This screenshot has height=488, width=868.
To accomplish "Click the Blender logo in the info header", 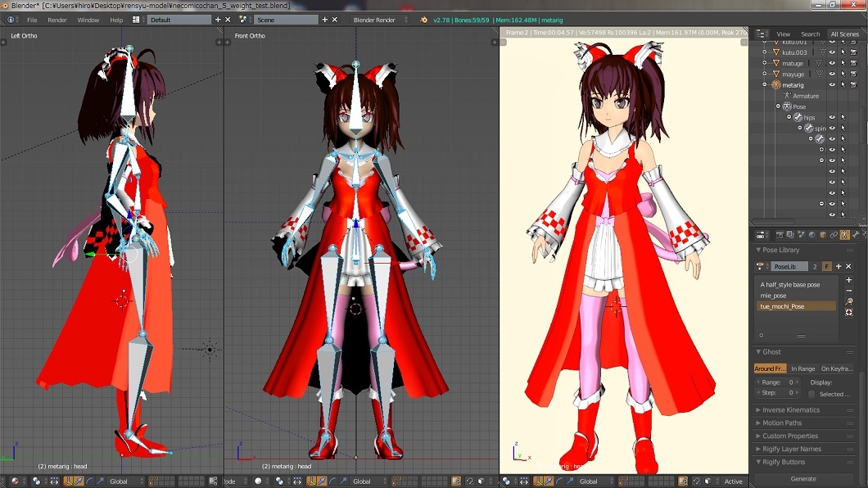I will [423, 20].
